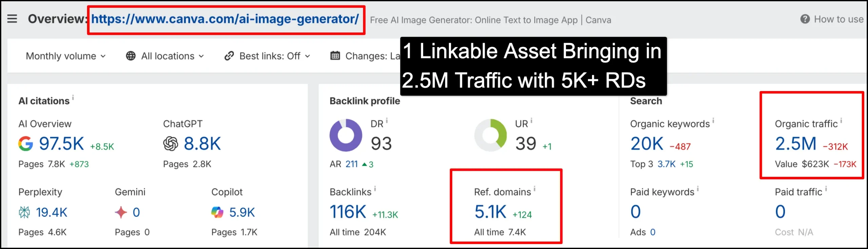Click the Organic traffic info icon

(841, 121)
